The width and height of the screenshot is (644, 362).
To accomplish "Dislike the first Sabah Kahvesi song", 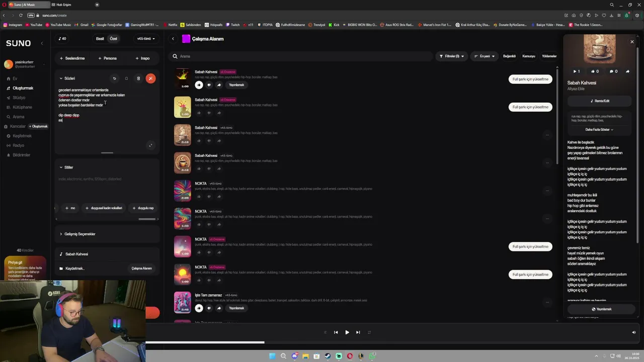I will (x=209, y=85).
